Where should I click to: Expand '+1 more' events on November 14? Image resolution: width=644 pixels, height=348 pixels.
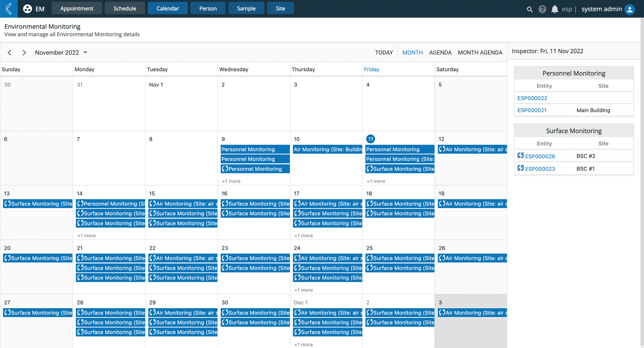tap(86, 235)
